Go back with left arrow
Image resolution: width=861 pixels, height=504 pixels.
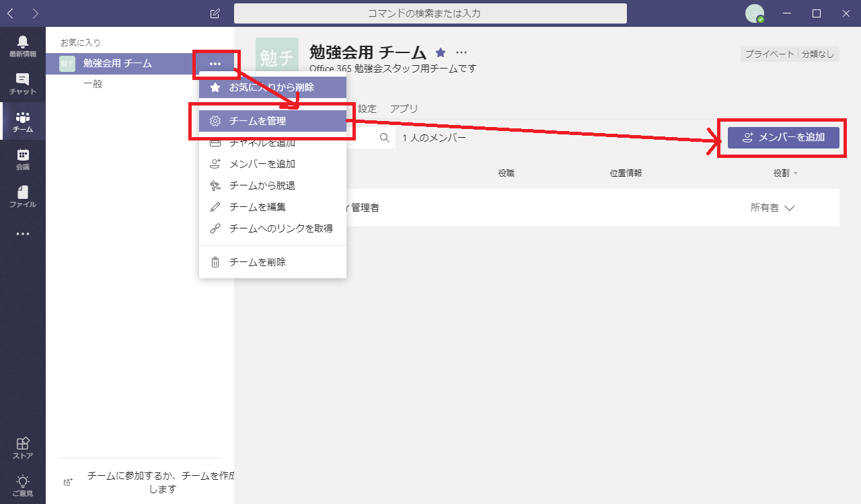coord(11,13)
